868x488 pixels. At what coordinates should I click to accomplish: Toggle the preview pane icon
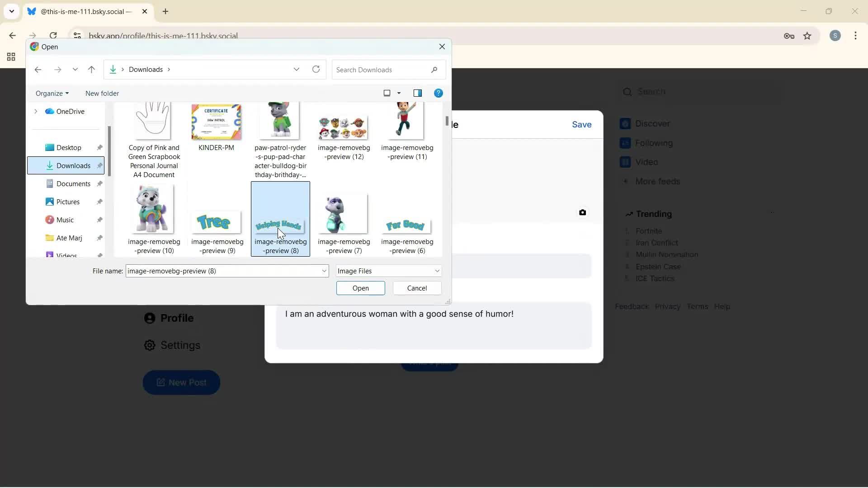pyautogui.click(x=417, y=93)
